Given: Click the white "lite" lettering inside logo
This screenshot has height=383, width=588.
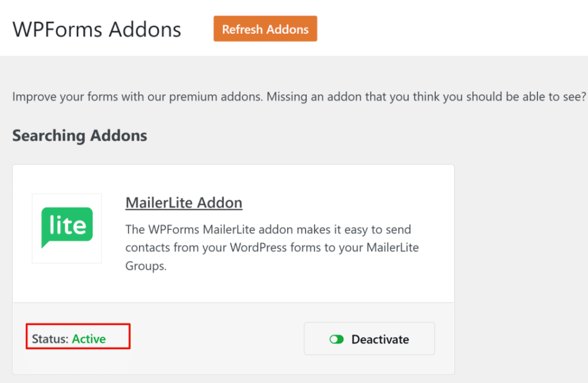Looking at the screenshot, I should (67, 225).
